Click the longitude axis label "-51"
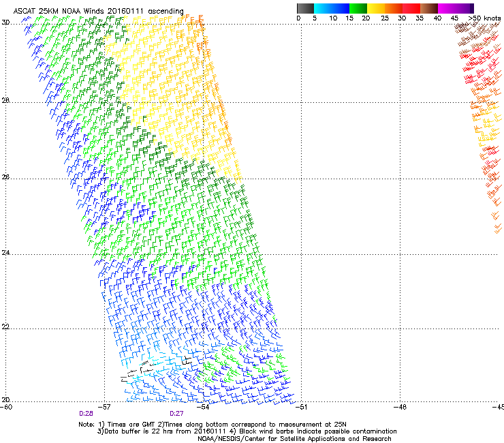This screenshot has height=443, width=504. coord(301,407)
